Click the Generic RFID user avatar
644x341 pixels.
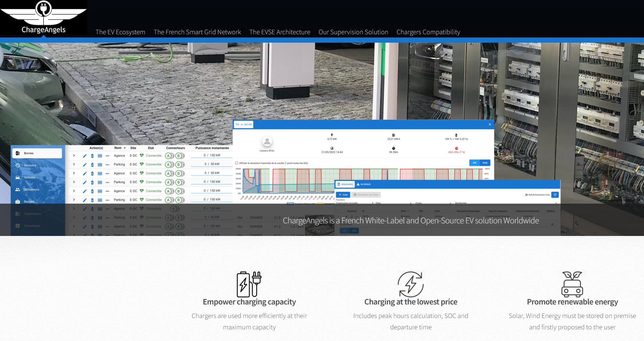click(267, 142)
